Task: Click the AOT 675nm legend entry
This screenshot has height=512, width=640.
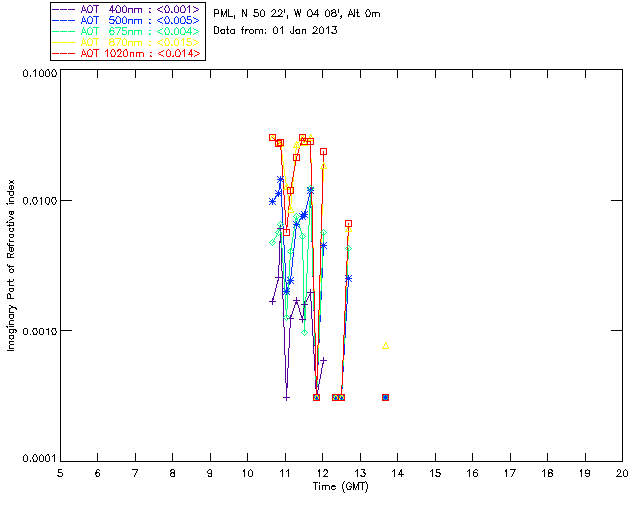Action: (x=126, y=31)
